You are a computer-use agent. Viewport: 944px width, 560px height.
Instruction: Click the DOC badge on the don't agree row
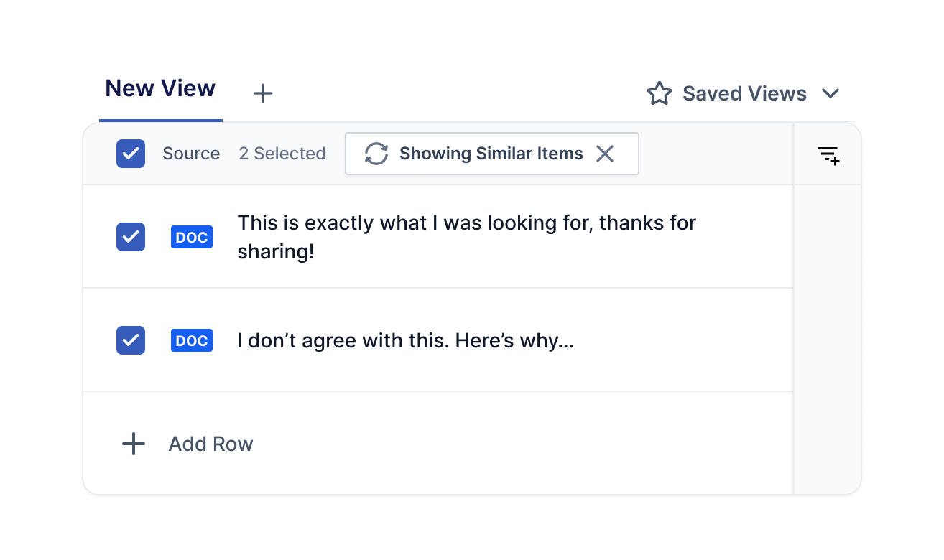click(192, 340)
